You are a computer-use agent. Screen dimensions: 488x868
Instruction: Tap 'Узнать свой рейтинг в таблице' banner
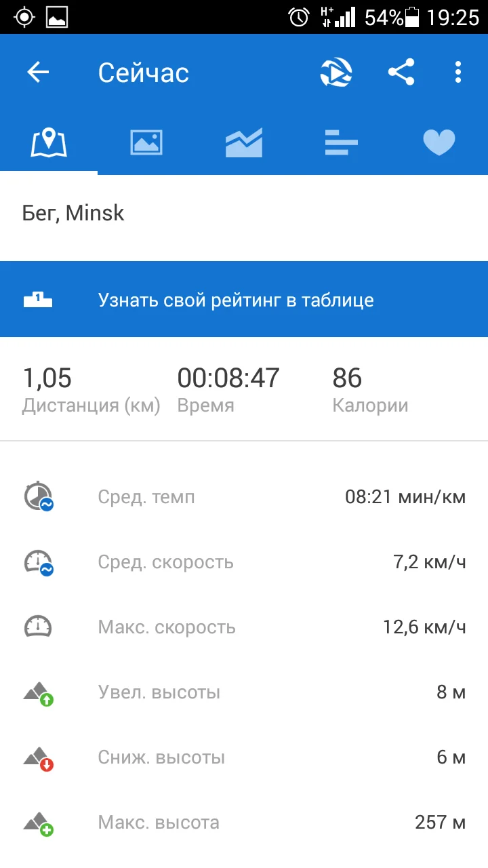tap(236, 300)
